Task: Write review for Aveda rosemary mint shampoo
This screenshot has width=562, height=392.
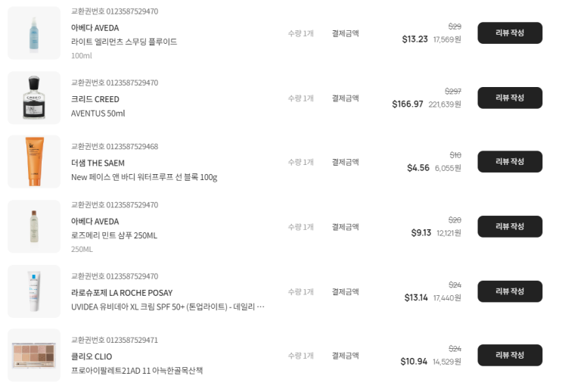Action: tap(509, 226)
